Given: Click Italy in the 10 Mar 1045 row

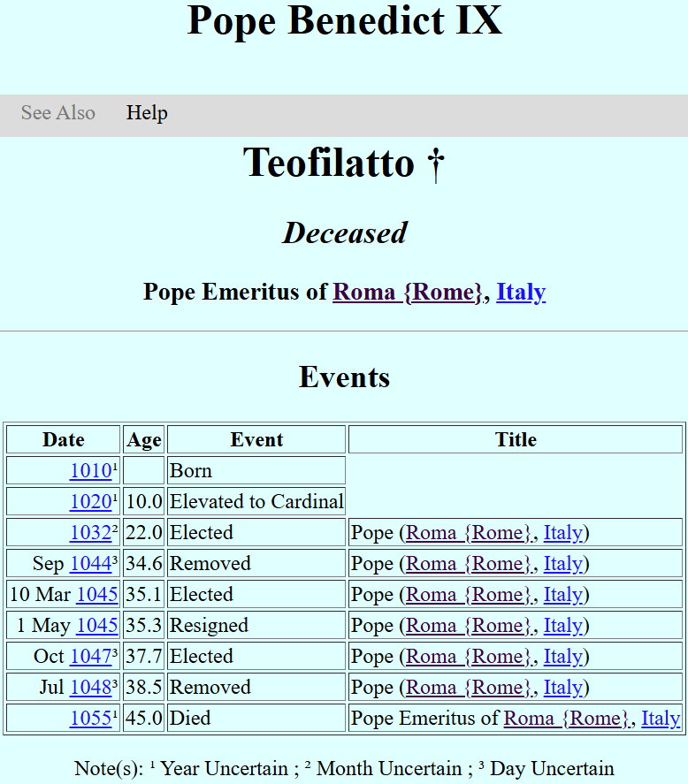Looking at the screenshot, I should pos(563,595).
